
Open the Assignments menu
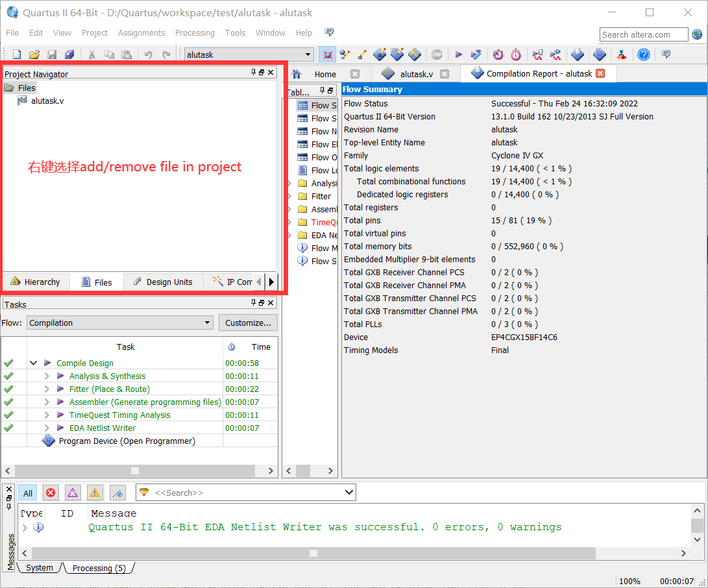point(141,33)
